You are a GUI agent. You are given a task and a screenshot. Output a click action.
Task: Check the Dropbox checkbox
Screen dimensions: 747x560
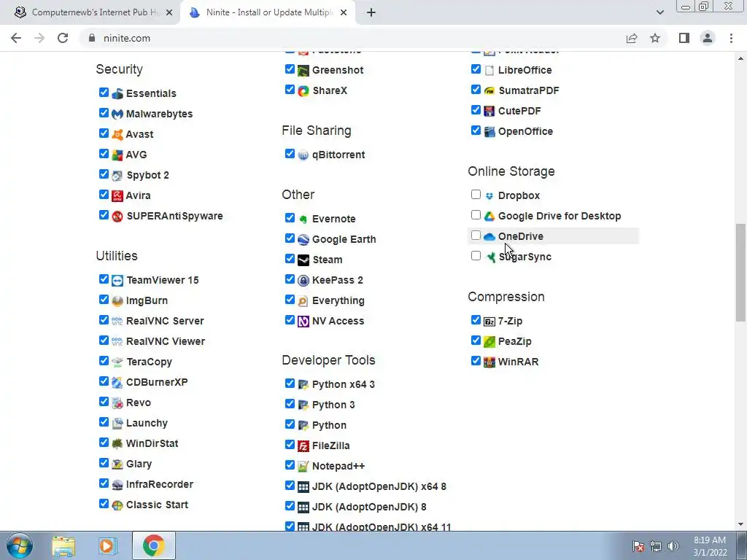476,194
